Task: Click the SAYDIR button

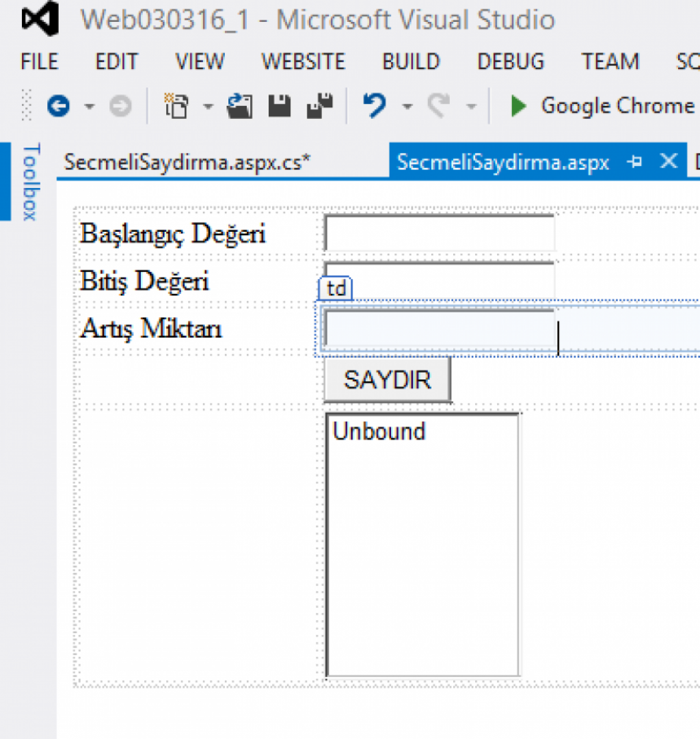Action: pyautogui.click(x=388, y=379)
